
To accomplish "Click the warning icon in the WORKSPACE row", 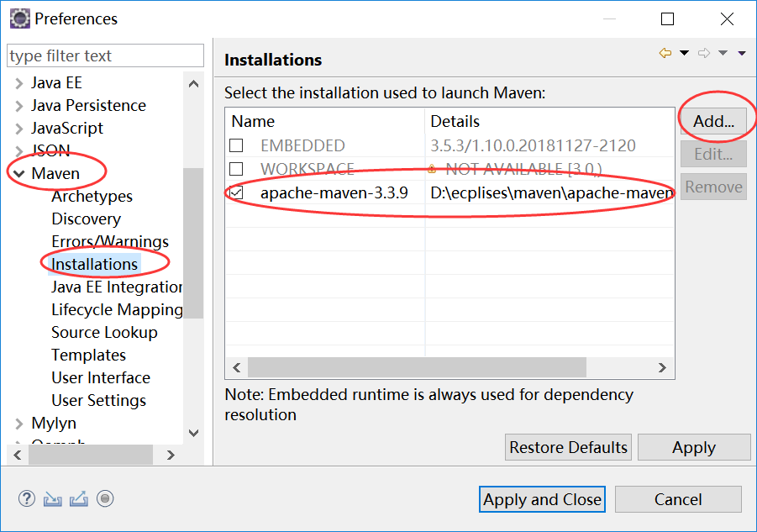I will (x=432, y=169).
